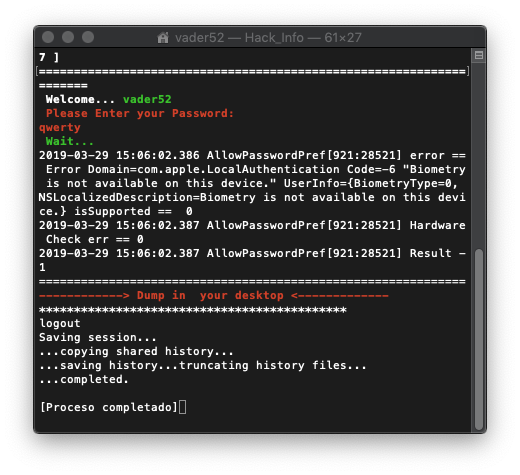520x475 pixels.
Task: Click the terminal vertical scrollbar thumb
Action: pyautogui.click(x=479, y=339)
